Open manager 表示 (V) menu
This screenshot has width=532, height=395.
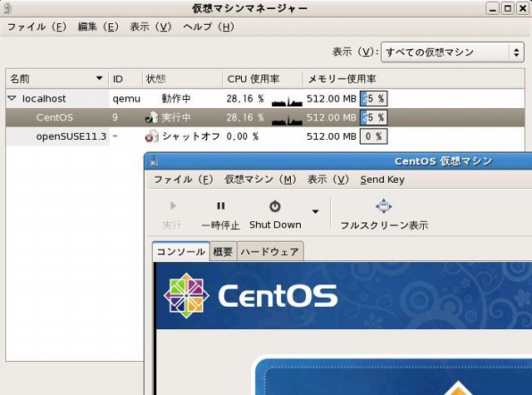tap(150, 27)
